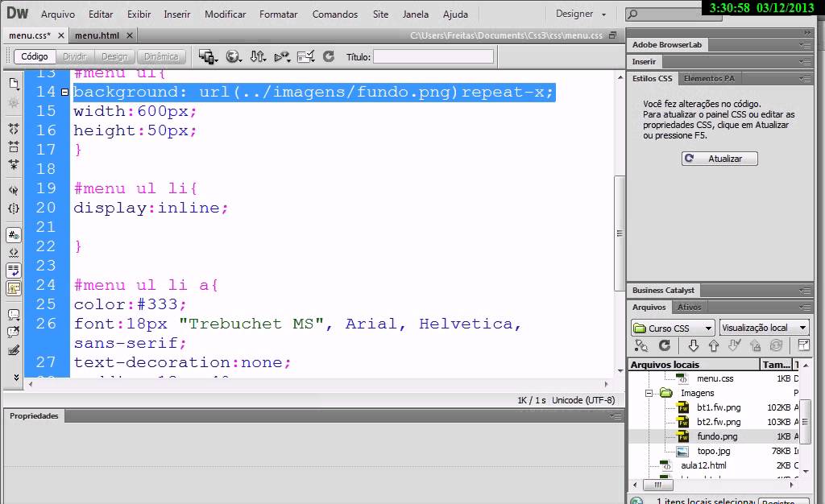Open Arquivos panel options menu

coord(805,308)
